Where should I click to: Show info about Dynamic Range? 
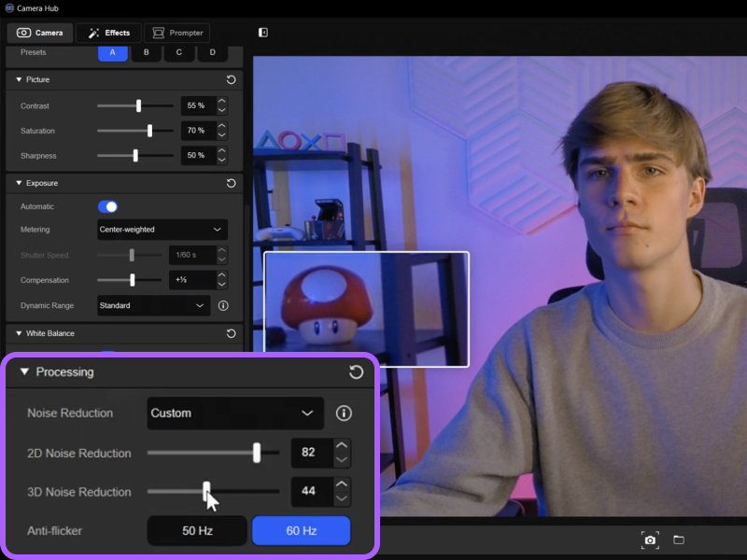pos(223,306)
